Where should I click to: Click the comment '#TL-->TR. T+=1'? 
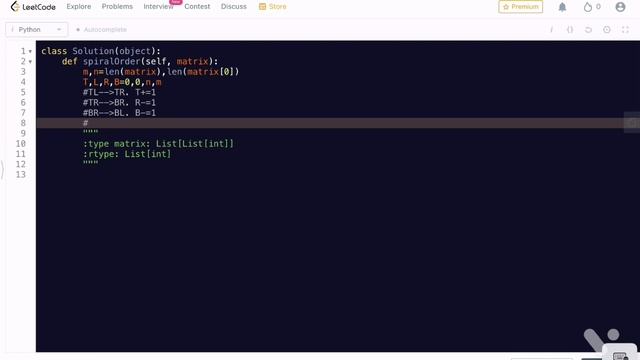click(119, 92)
